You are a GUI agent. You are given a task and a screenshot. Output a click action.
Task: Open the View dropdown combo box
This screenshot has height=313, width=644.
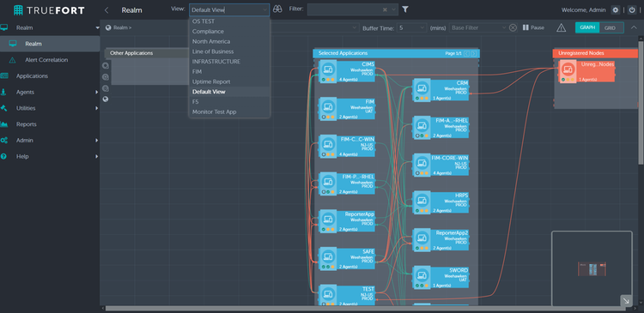[229, 9]
